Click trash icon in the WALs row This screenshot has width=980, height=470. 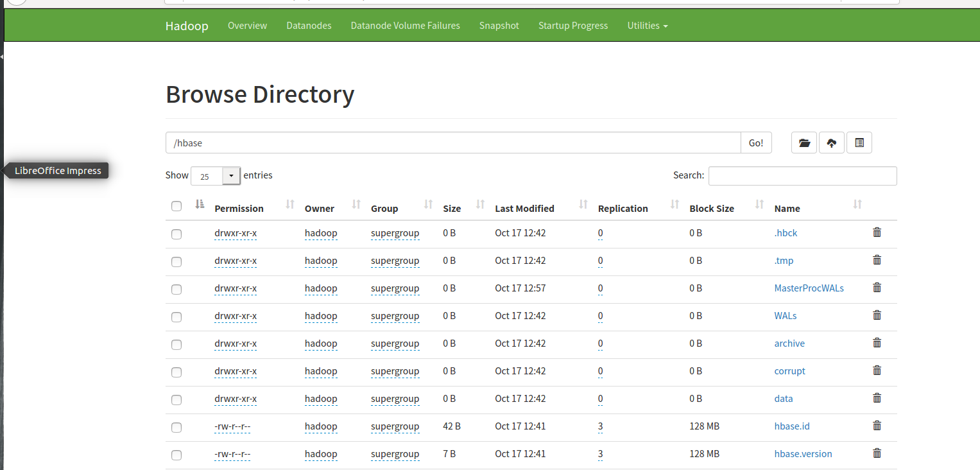877,315
